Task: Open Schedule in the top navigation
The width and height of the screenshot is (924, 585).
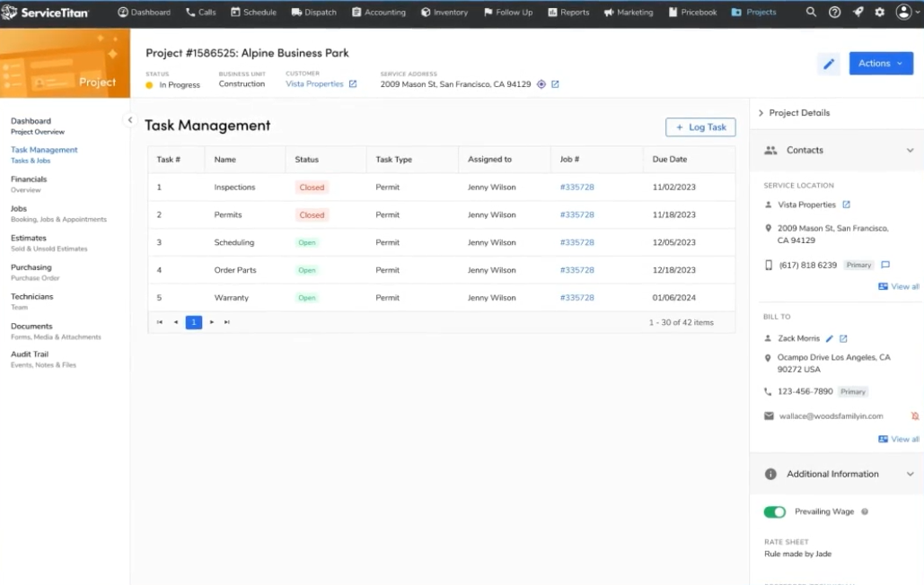Action: 253,12
